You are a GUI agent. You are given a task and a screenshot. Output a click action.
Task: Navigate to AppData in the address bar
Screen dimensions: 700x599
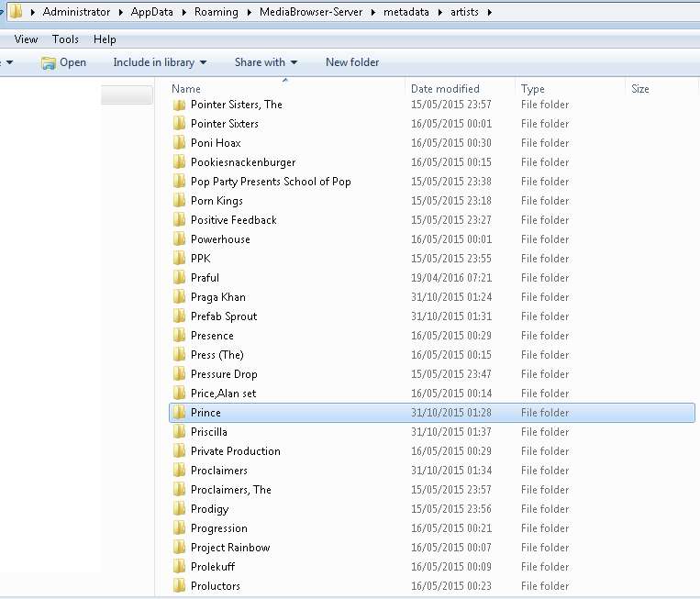(151, 12)
